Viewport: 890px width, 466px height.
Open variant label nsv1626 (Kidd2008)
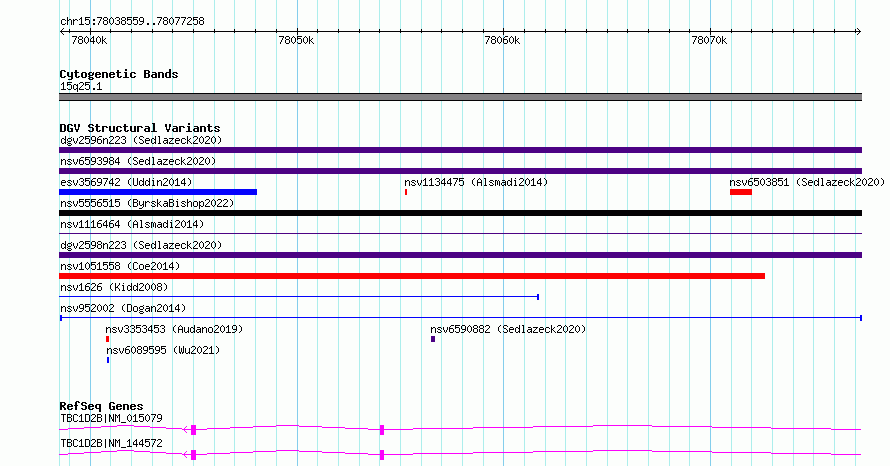114,287
